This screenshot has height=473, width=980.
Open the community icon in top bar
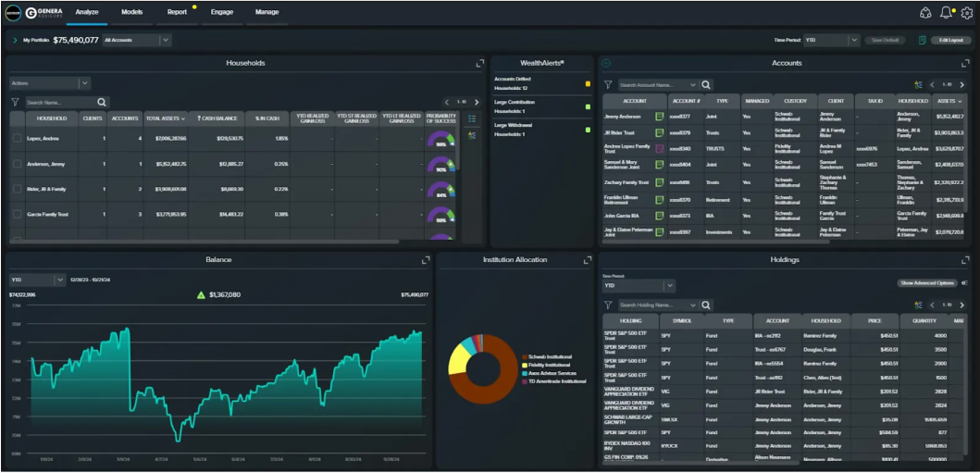point(925,13)
